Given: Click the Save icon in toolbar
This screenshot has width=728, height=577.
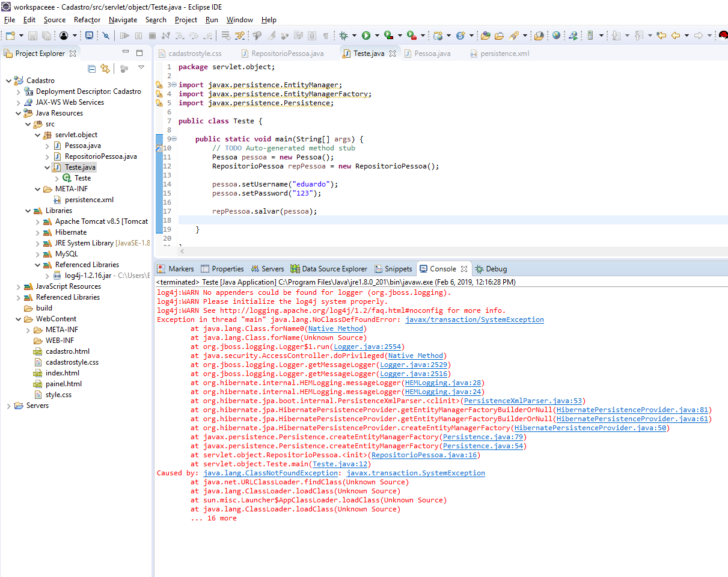Looking at the screenshot, I should (x=32, y=35).
